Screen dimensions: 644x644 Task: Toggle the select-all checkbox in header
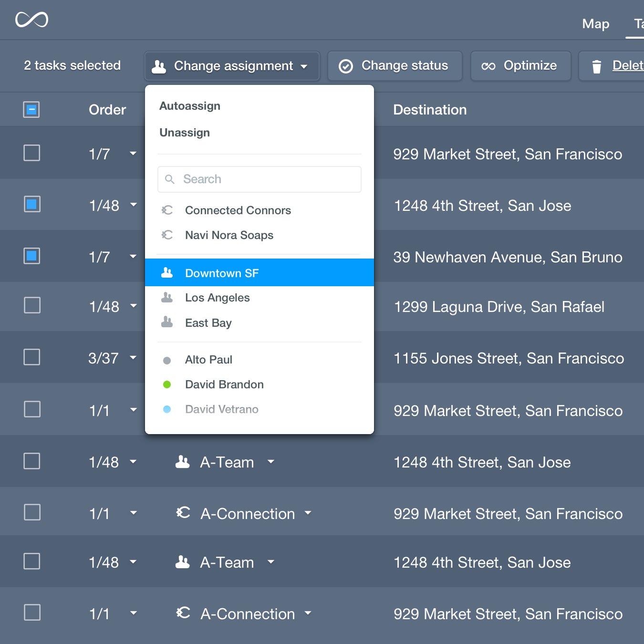[x=31, y=110]
